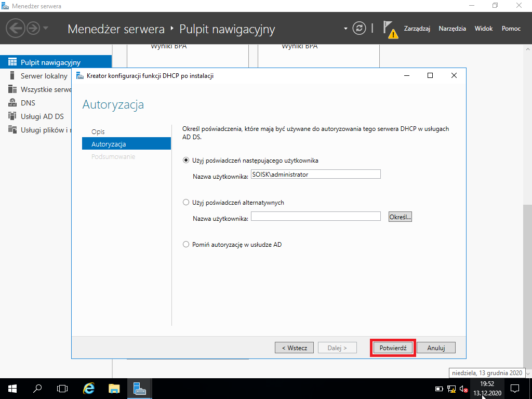Image resolution: width=532 pixels, height=399 pixels.
Task: Click the muted volume tray icon
Action: pyautogui.click(x=463, y=389)
